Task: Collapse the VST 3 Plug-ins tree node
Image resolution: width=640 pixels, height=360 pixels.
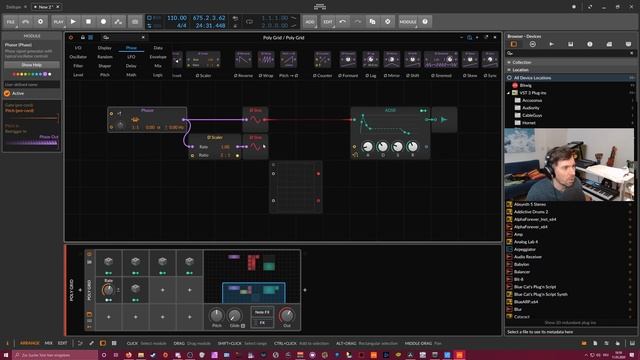Action: pos(509,93)
